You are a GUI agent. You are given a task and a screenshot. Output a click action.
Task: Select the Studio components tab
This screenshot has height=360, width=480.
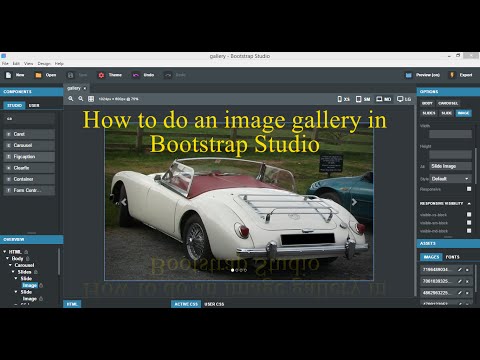(14, 105)
